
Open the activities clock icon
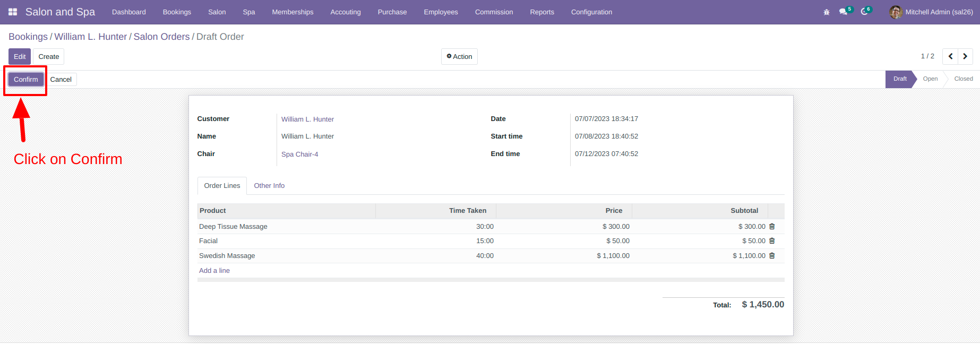pyautogui.click(x=865, y=11)
